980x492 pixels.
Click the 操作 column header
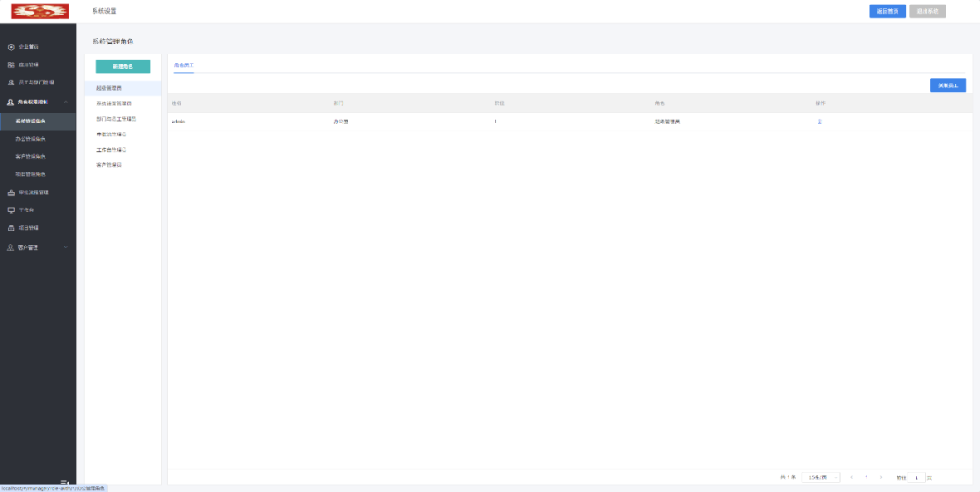[x=820, y=103]
